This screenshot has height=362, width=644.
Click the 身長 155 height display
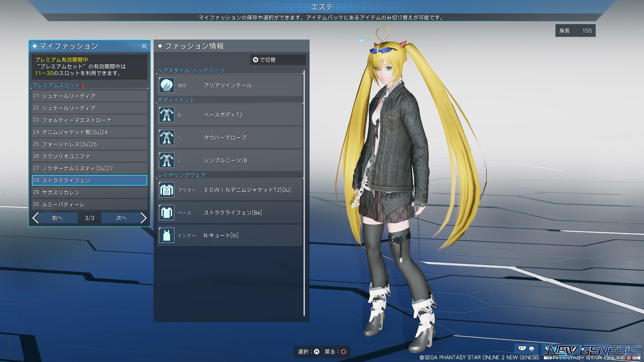point(575,31)
